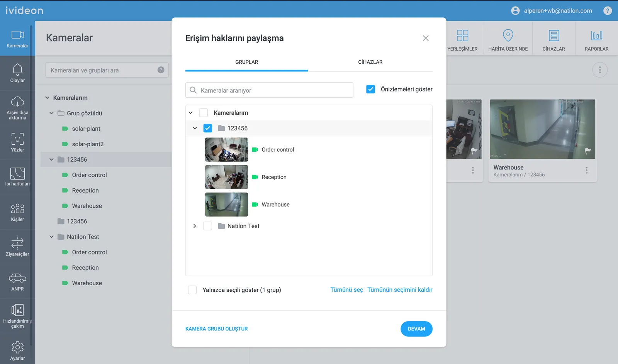Uncheck the 123456 group checkbox
This screenshot has height=364, width=618.
point(208,128)
